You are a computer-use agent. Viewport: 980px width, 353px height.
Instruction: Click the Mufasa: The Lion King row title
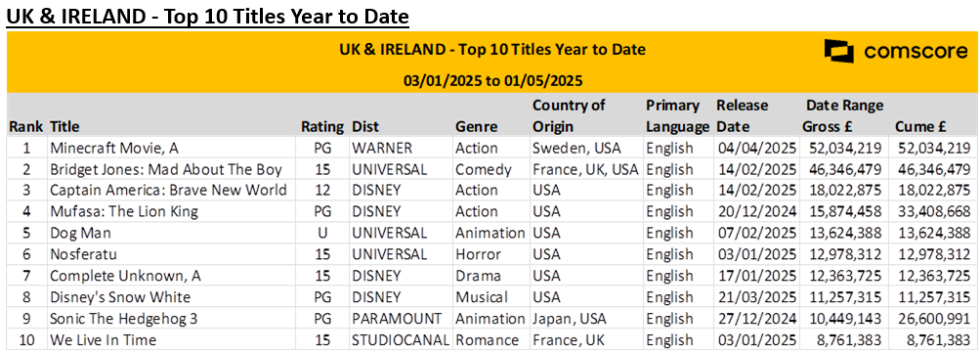[x=124, y=211]
